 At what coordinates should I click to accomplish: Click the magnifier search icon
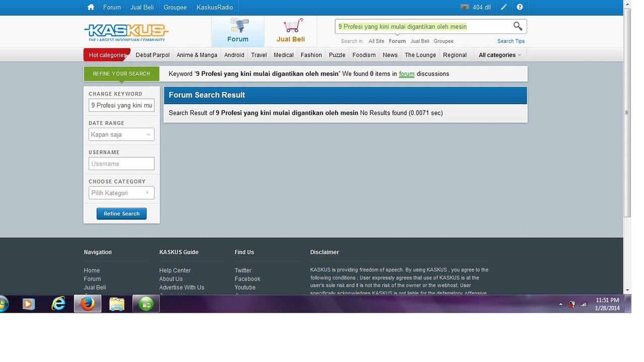(x=518, y=26)
